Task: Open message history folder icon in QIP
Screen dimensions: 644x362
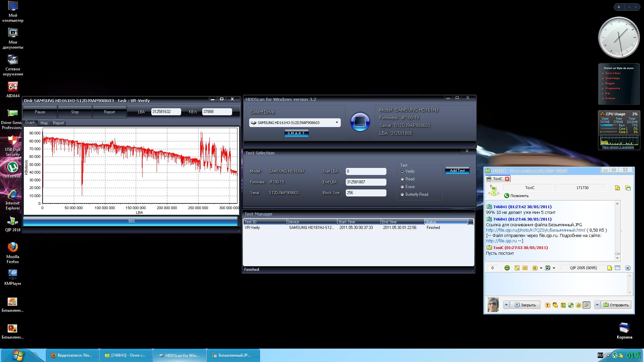Action: pyautogui.click(x=628, y=188)
